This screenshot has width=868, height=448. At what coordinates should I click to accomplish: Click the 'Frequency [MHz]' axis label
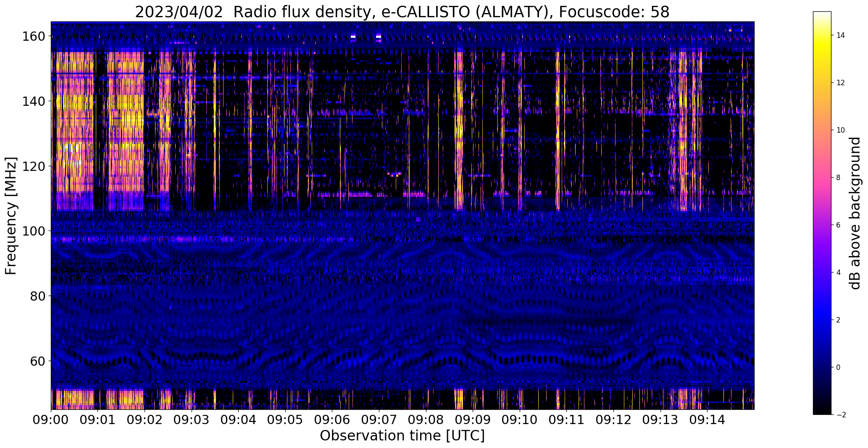coord(11,216)
